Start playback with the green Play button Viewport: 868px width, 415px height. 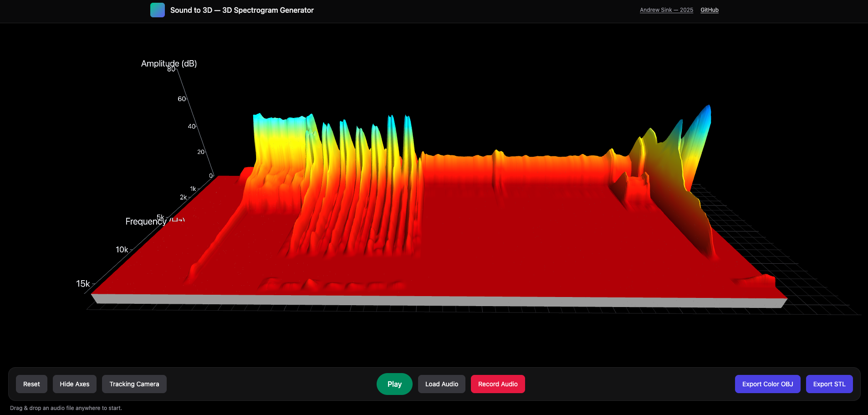pos(394,384)
